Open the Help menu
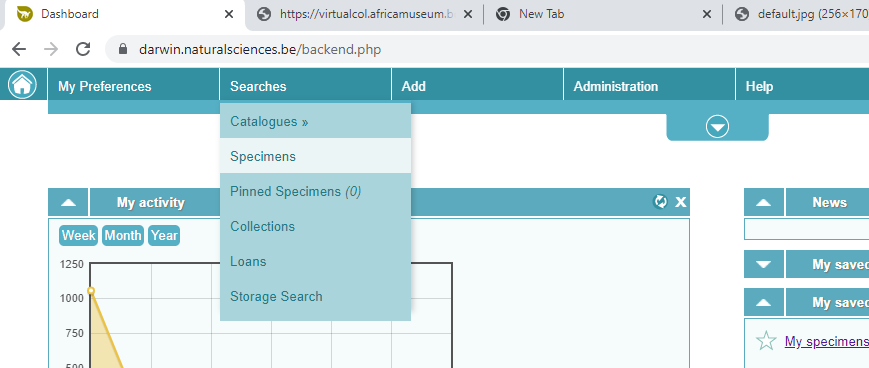The height and width of the screenshot is (368, 869). pyautogui.click(x=802, y=86)
